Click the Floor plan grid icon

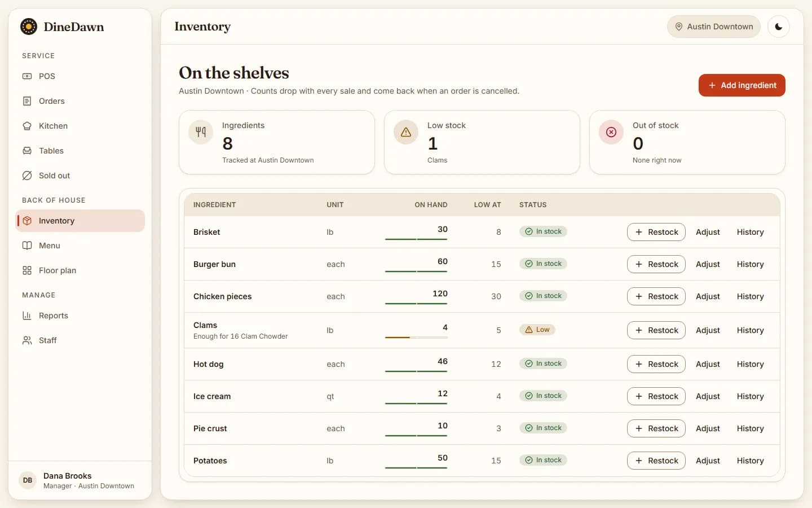click(27, 270)
